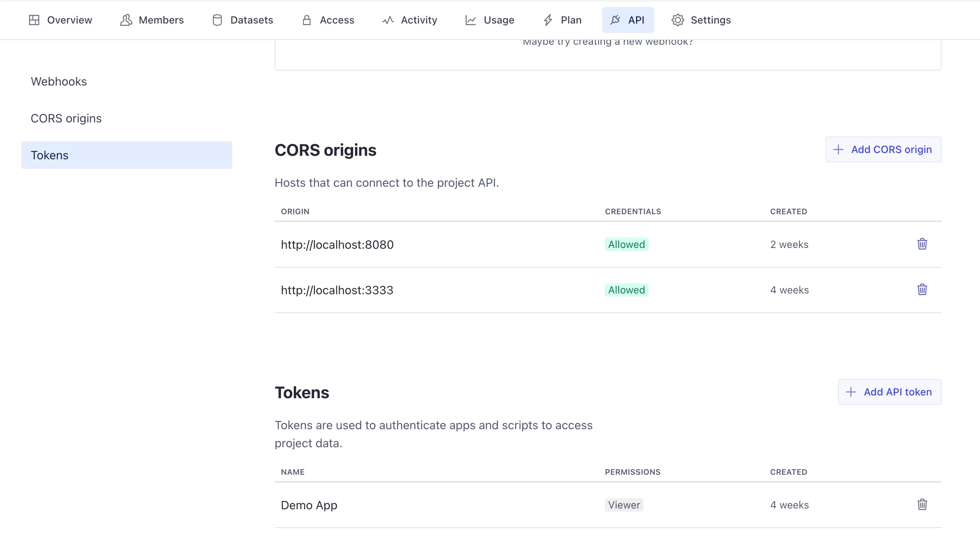Delete the Demo App token

click(922, 505)
